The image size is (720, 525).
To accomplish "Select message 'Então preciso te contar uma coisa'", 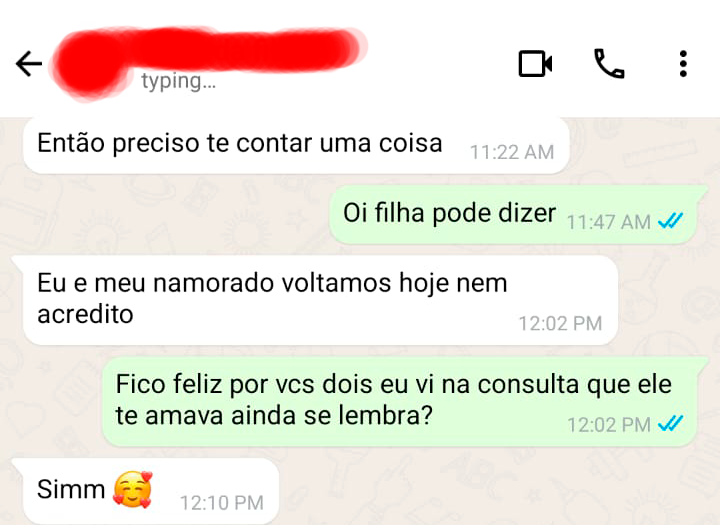I will [x=296, y=146].
